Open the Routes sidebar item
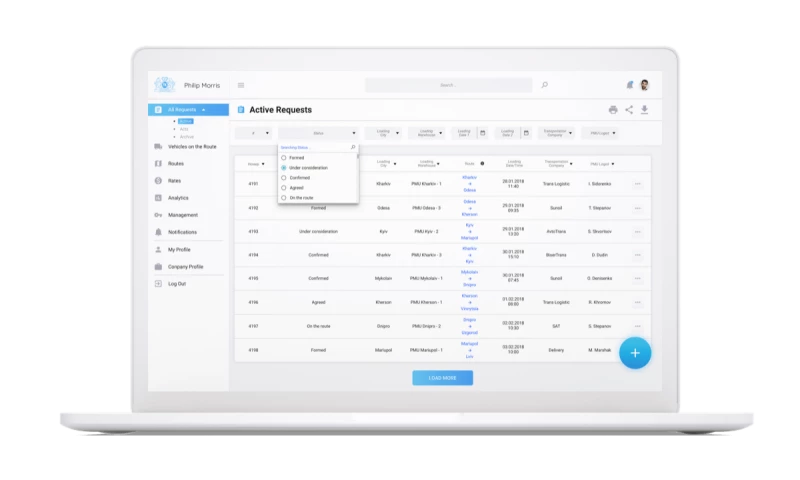The width and height of the screenshot is (800, 480). click(x=176, y=164)
